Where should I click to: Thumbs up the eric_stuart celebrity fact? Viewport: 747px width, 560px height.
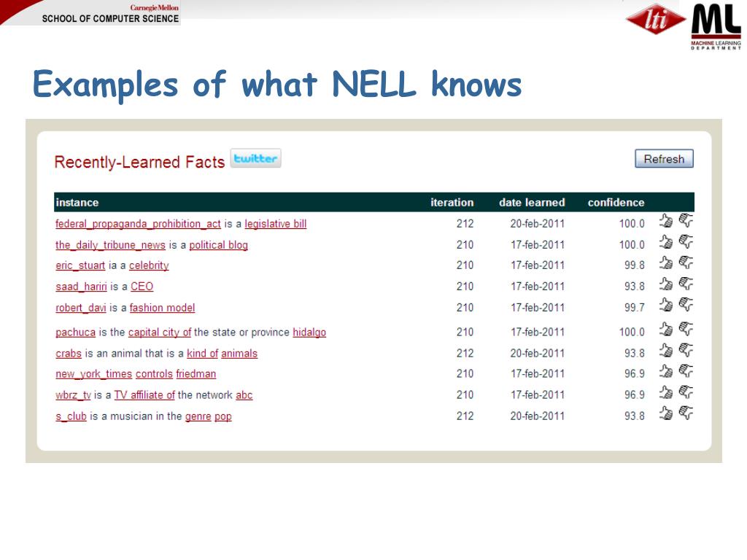666,262
